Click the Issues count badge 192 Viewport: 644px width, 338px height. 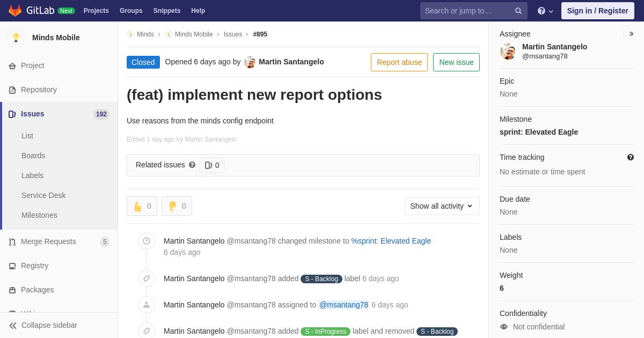click(101, 114)
